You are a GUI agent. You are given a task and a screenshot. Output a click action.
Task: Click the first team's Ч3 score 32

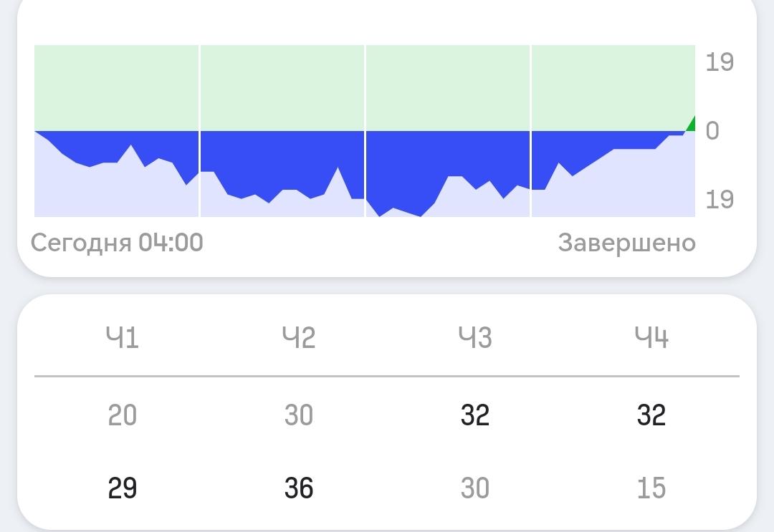coord(475,415)
